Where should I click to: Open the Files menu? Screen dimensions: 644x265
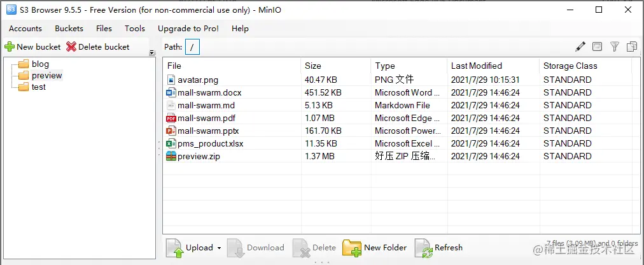click(x=104, y=29)
